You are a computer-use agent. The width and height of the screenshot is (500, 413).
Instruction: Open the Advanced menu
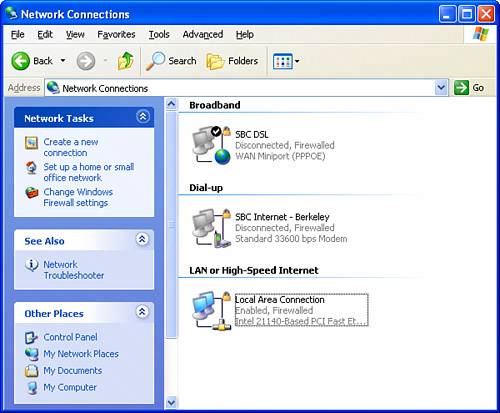pyautogui.click(x=203, y=34)
